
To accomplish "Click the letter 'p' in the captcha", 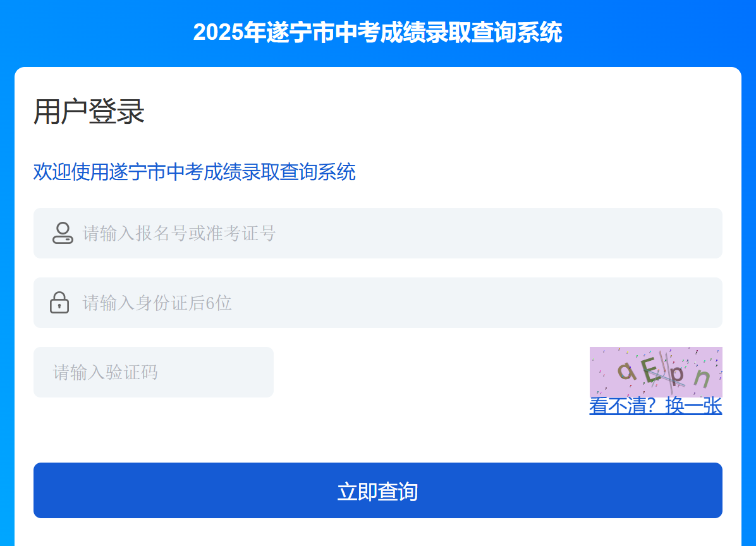I will tap(676, 374).
